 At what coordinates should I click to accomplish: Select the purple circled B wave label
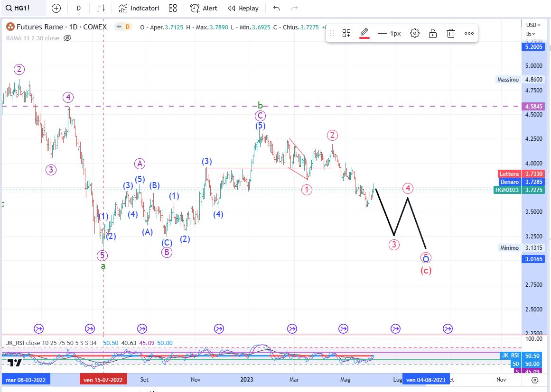[167, 252]
